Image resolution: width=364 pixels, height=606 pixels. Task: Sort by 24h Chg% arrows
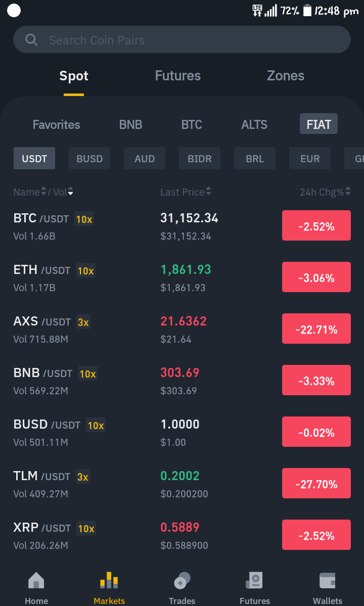(348, 192)
